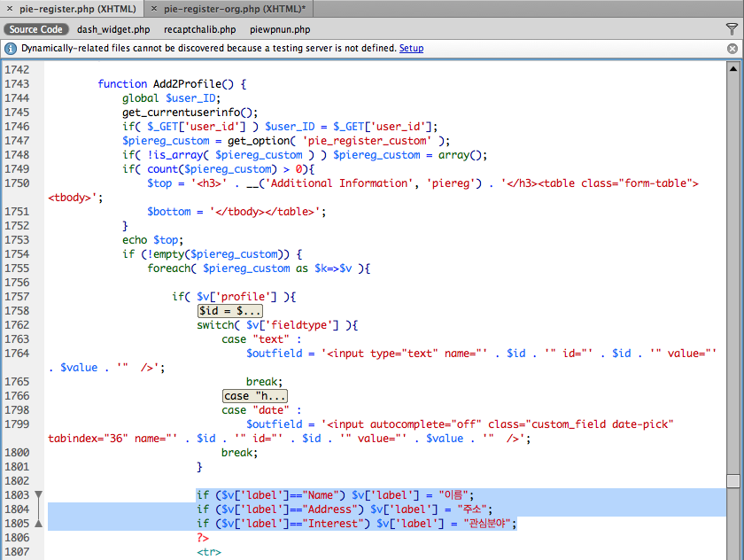
Task: Click the info icon in the notification bar
Action: point(11,49)
